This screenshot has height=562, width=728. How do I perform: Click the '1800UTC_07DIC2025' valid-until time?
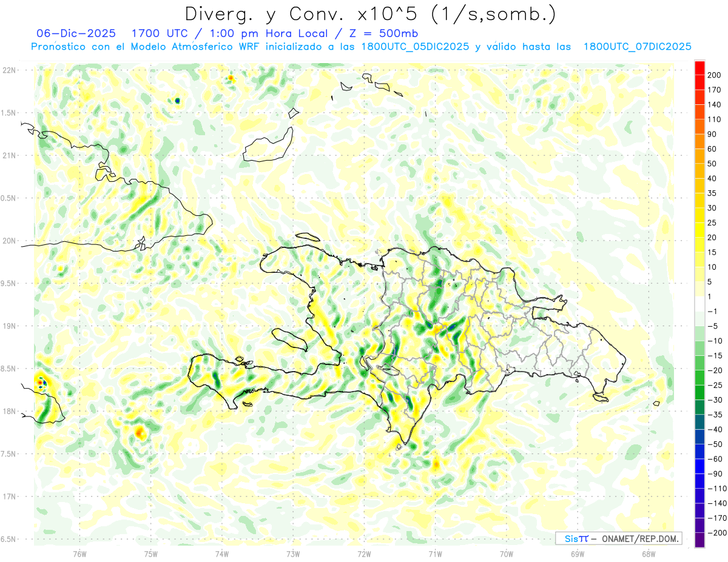click(x=637, y=47)
